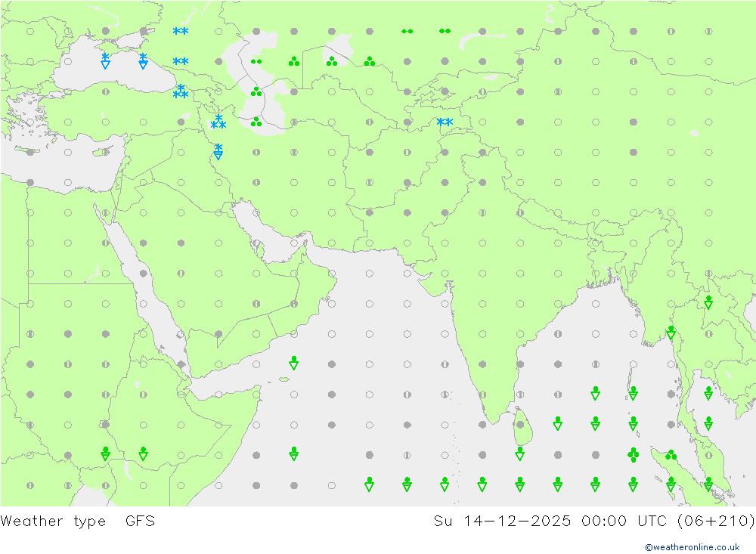Click the three-dot rain symbol over the Aral Sea
The image size is (756, 554).
(332, 61)
